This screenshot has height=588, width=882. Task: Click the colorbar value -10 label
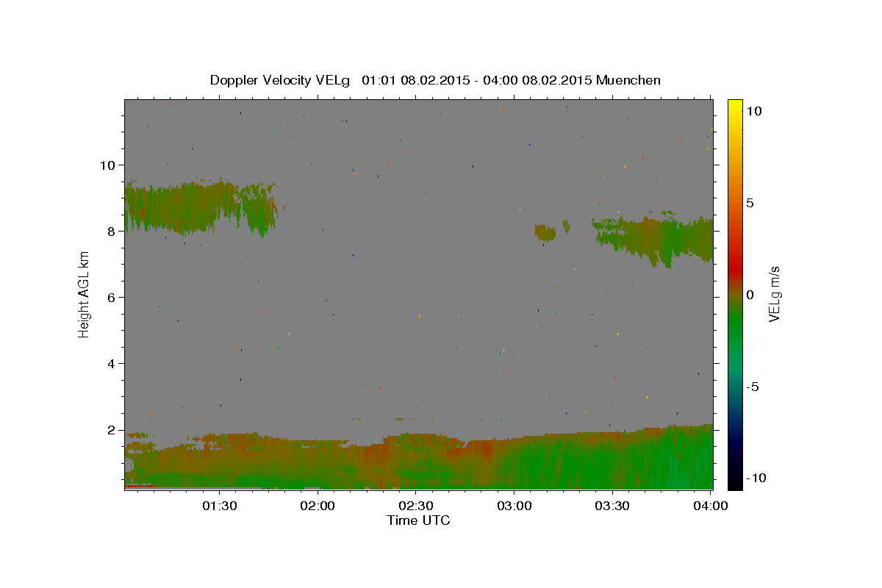coord(756,478)
